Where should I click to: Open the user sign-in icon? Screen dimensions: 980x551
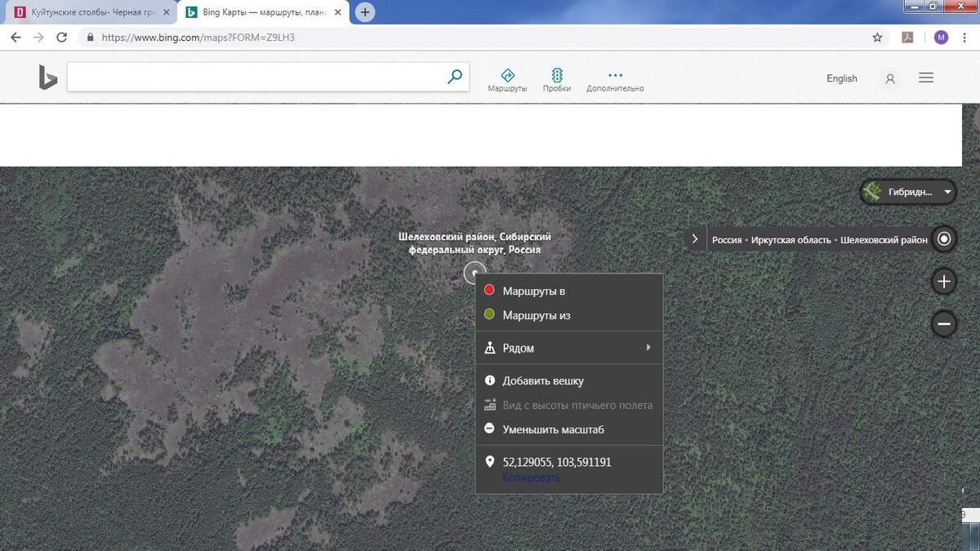pos(890,78)
